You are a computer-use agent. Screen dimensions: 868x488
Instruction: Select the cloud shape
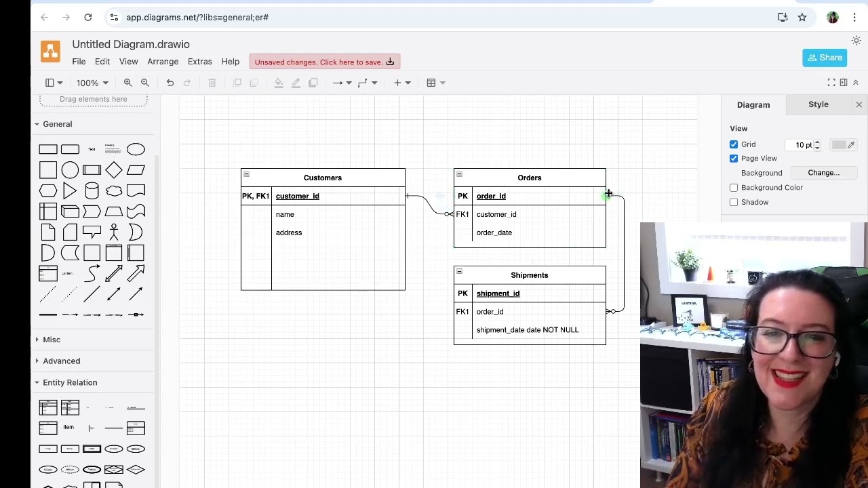point(114,191)
